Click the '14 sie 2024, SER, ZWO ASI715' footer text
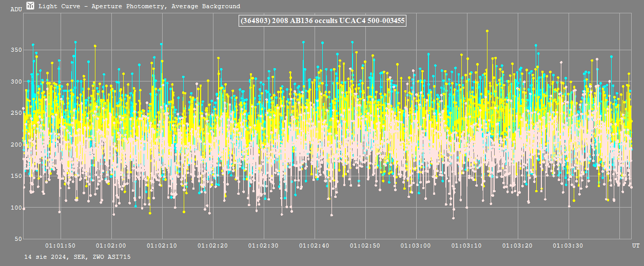Screen dimensions: 644x266 coord(77,256)
